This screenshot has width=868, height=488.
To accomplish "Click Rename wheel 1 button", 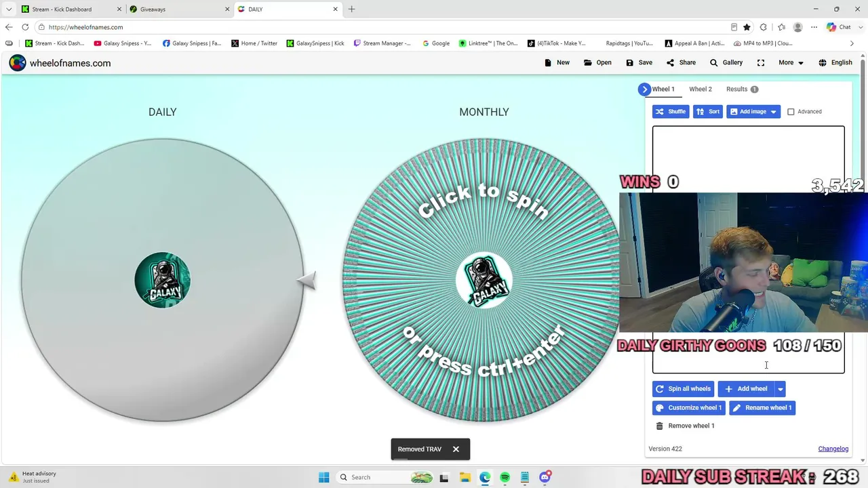I will 762,408.
